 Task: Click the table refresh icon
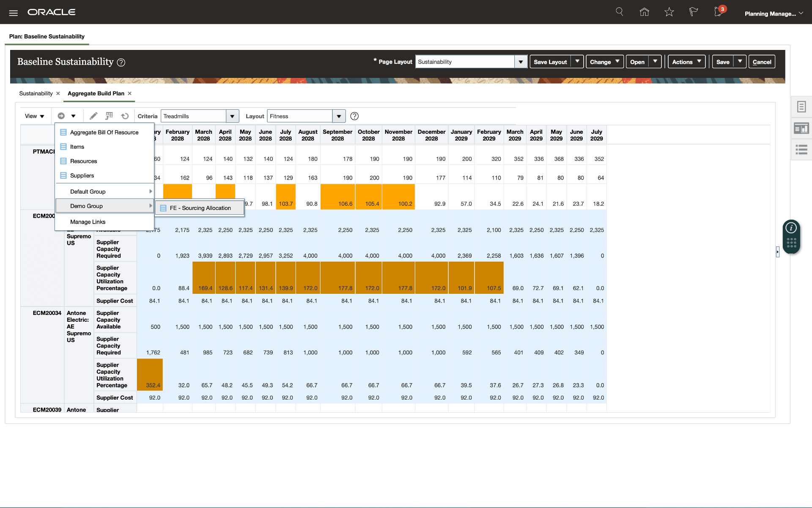pos(125,116)
